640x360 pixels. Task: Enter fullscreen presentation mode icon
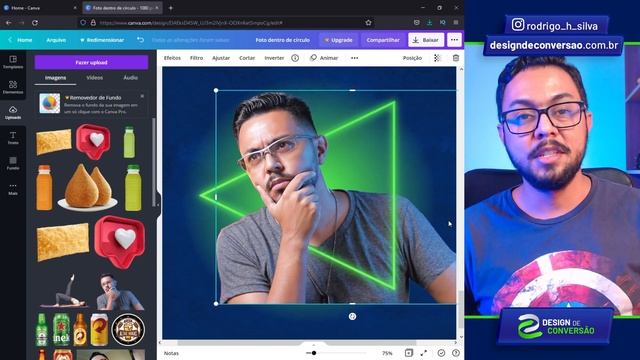point(424,353)
